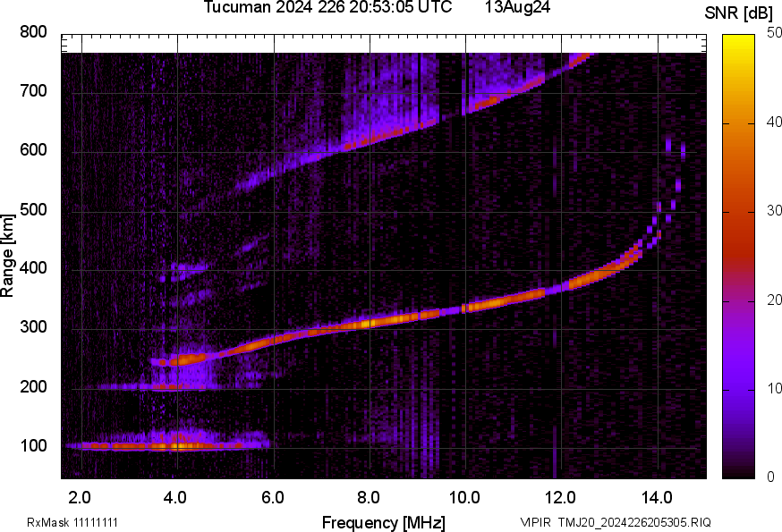Image resolution: width=782 pixels, height=532 pixels.
Task: Click the 'VIPIR' label below the plot
Action: click(x=536, y=522)
